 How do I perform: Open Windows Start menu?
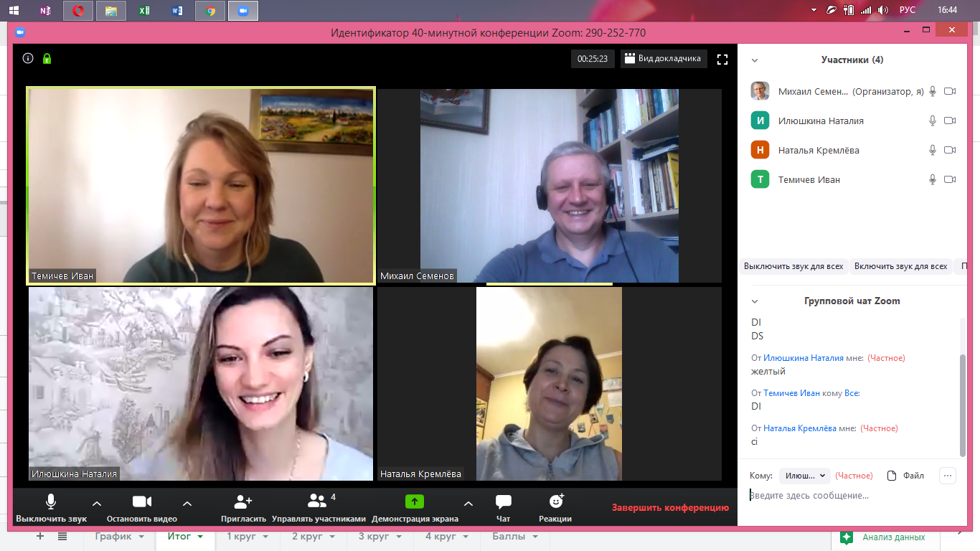[14, 11]
